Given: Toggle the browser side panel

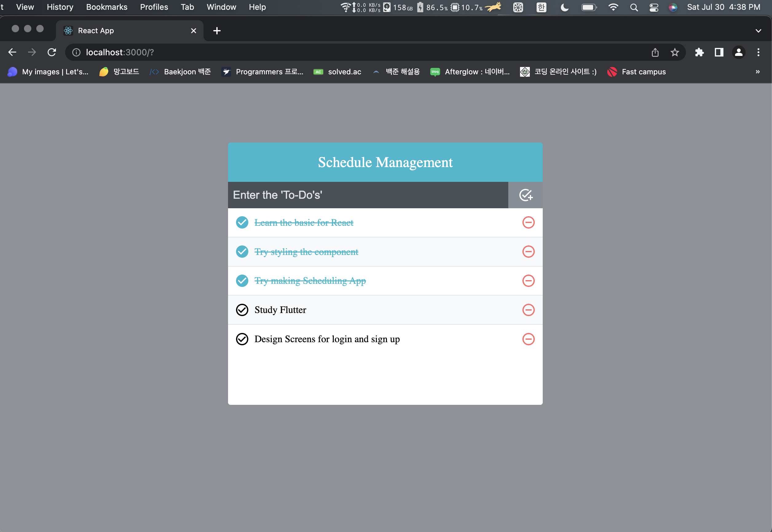Looking at the screenshot, I should coord(719,52).
